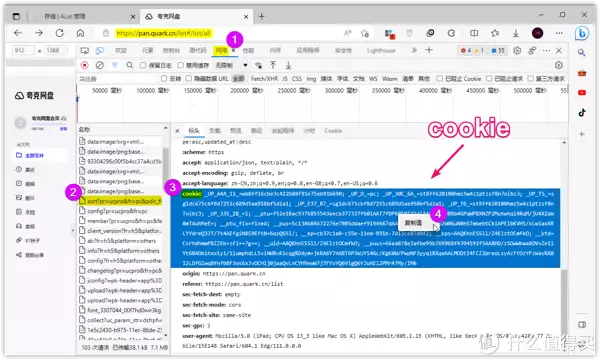Screen dimensions: 600x360
Task: Refresh the page in the browser toolbar
Action: (x=60, y=33)
